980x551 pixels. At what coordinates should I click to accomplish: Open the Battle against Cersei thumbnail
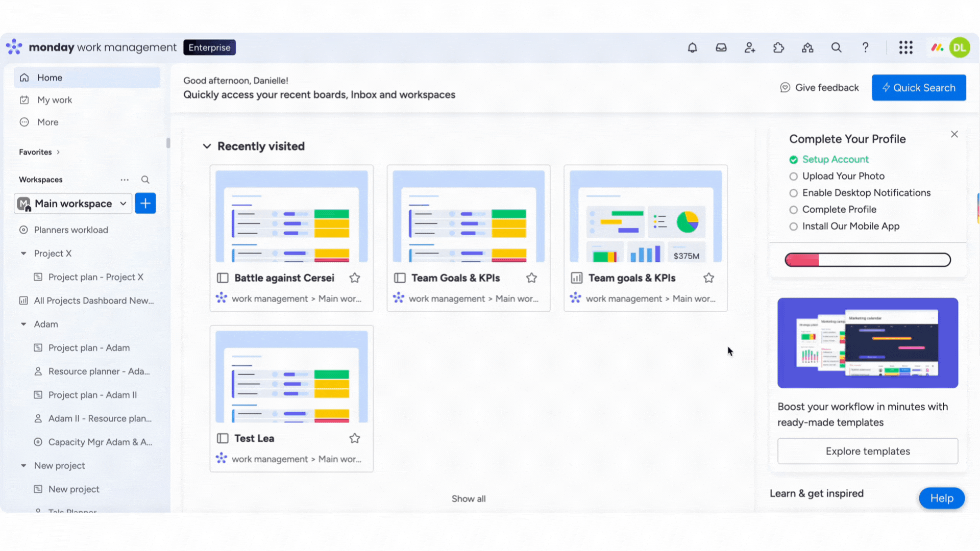291,216
